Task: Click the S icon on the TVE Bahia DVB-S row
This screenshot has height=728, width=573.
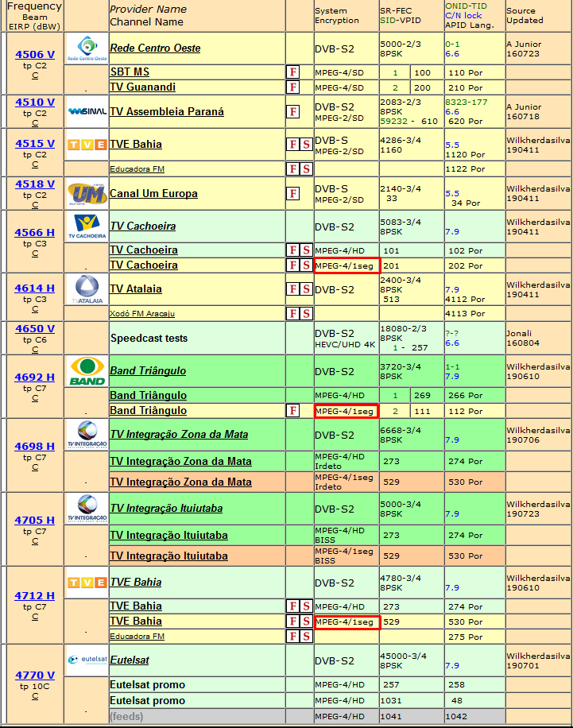Action: click(306, 145)
